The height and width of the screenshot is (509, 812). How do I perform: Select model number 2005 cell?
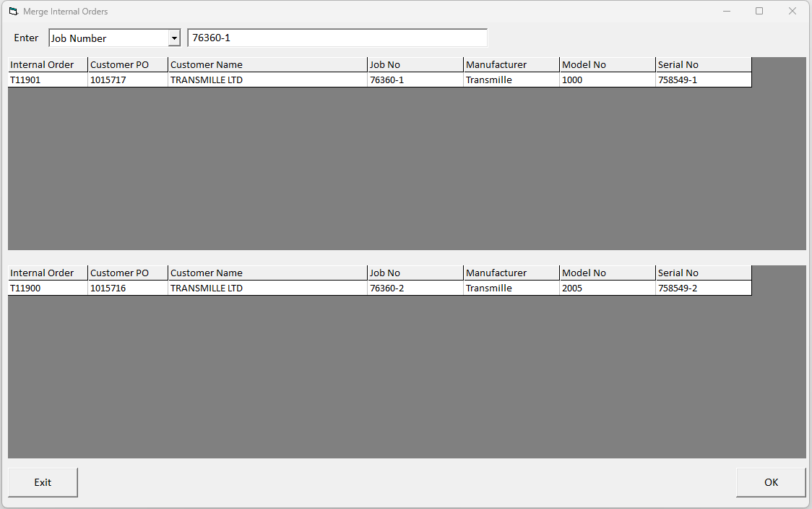point(608,288)
